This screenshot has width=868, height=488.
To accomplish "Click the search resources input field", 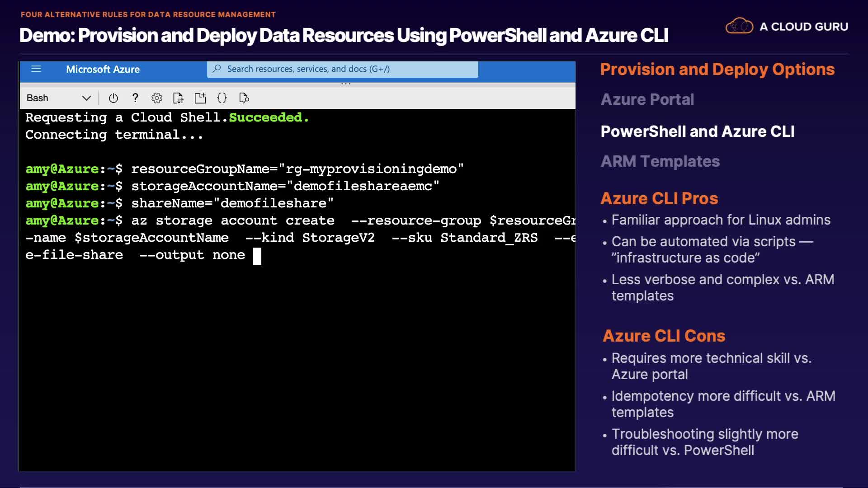I will [344, 69].
